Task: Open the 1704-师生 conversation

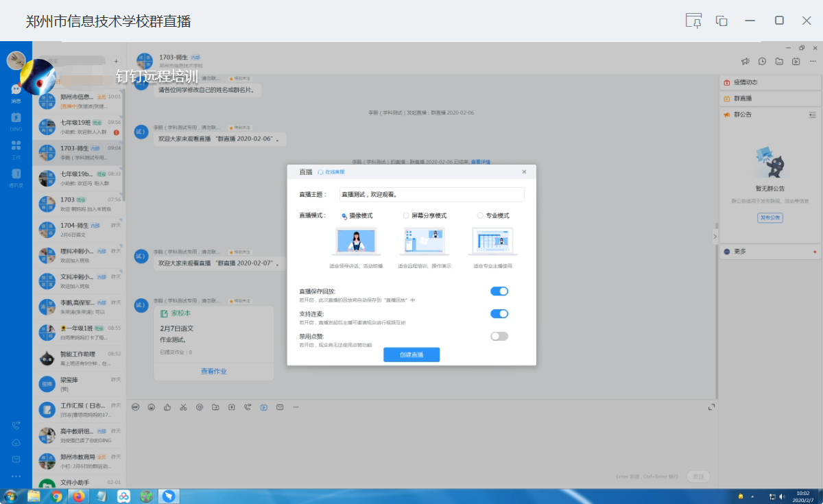Action: pyautogui.click(x=79, y=230)
